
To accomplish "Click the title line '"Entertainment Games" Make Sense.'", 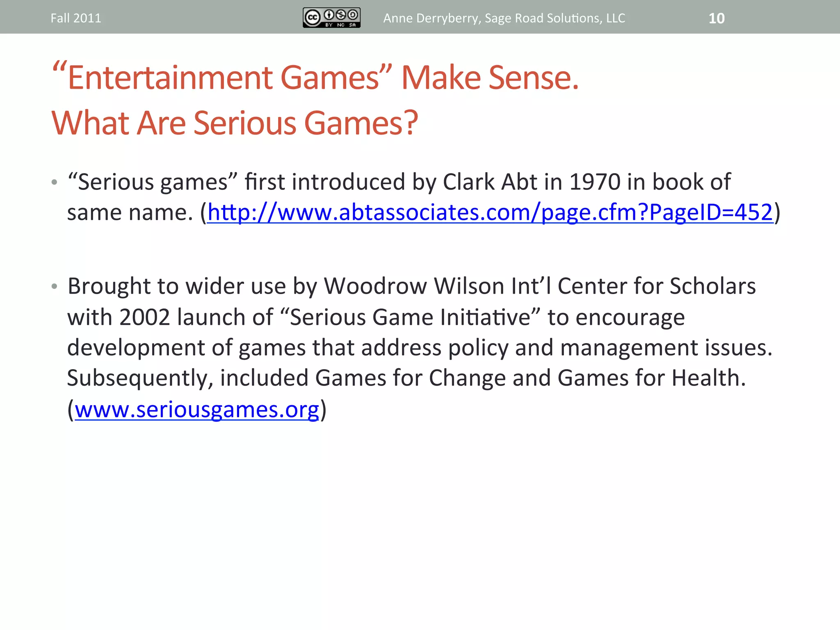I will click(x=315, y=77).
